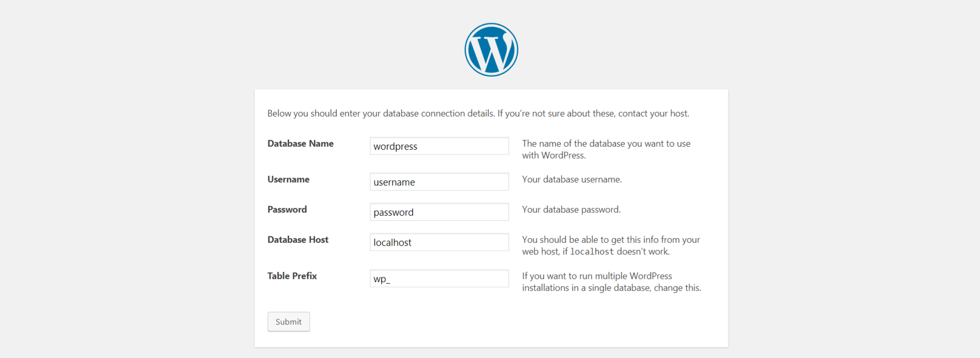Click the WordPress logo at top
The height and width of the screenshot is (358, 980).
pos(491,50)
